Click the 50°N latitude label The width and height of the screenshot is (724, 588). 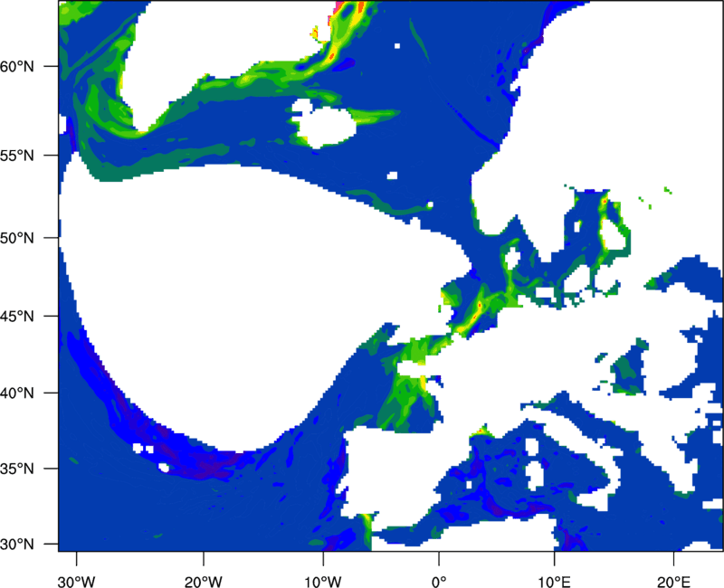coord(17,238)
